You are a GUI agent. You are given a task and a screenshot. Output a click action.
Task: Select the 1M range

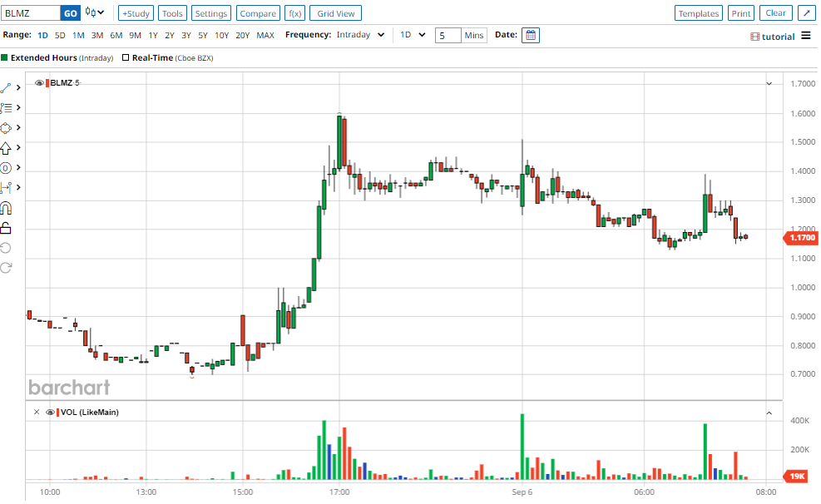click(78, 35)
